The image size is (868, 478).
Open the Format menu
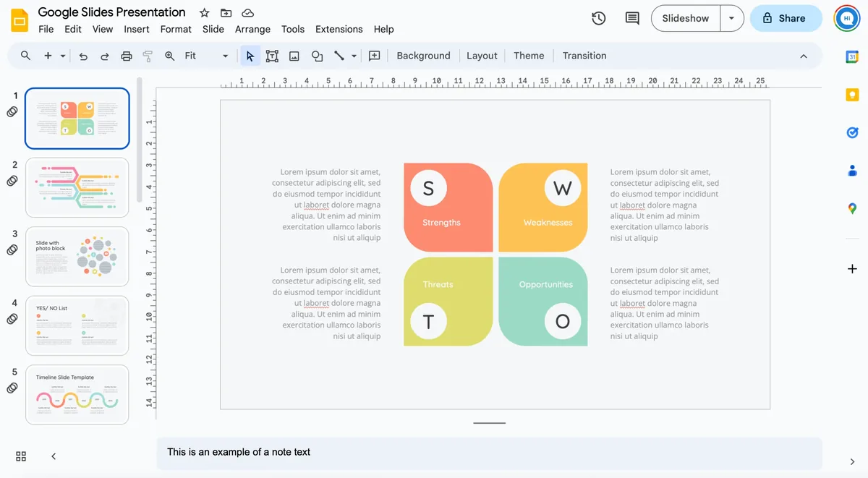[176, 29]
